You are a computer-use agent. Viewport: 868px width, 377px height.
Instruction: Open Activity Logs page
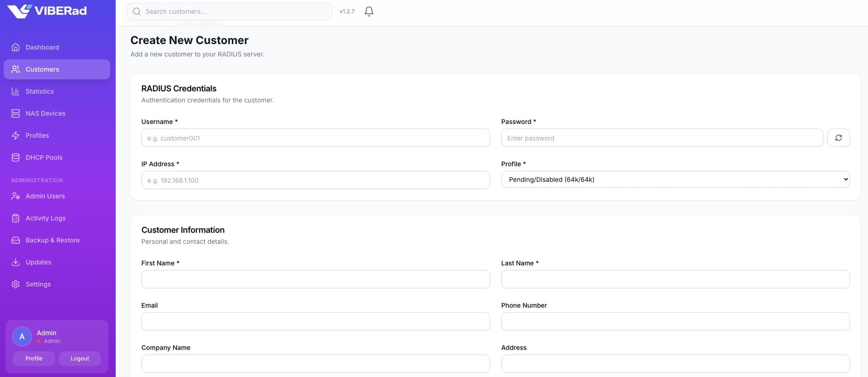tap(57, 218)
